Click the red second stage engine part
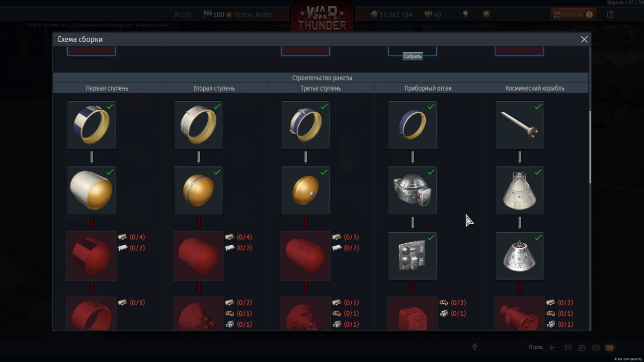644x362 pixels. coord(199,313)
